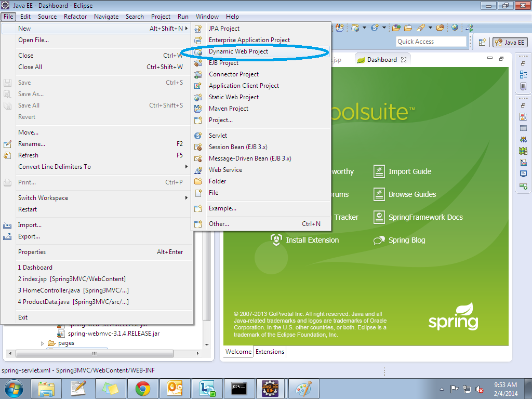This screenshot has height=399, width=532.
Task: Switch to the Welcome tab at bottom
Action: coord(238,352)
